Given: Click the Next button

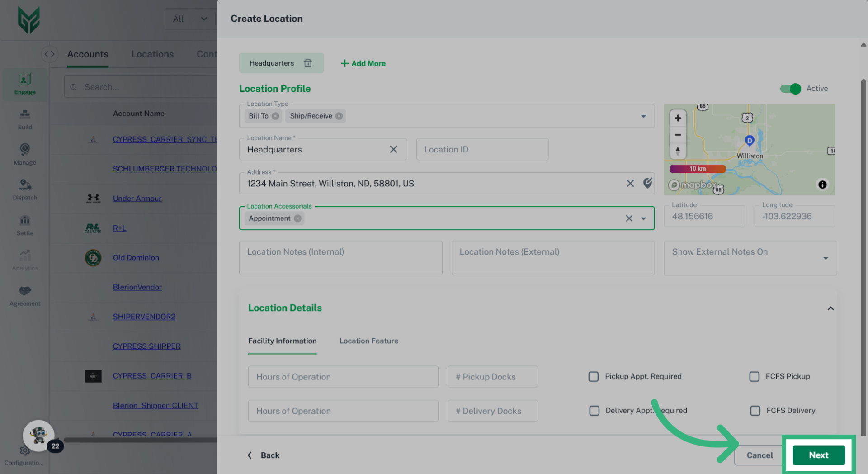Looking at the screenshot, I should 818,455.
